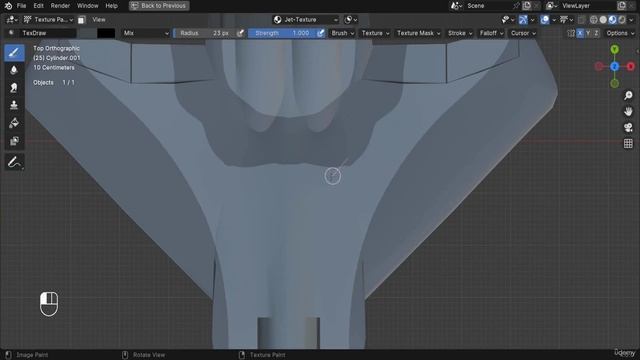Viewport: 640px width, 360px height.
Task: Click the ViewLayer browse icon
Action: pos(551,6)
